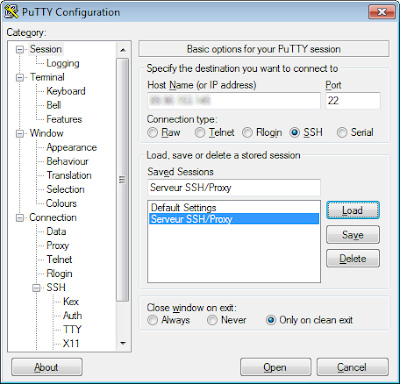Open the Telnet category in tree
This screenshot has height=384, width=400.
(59, 259)
